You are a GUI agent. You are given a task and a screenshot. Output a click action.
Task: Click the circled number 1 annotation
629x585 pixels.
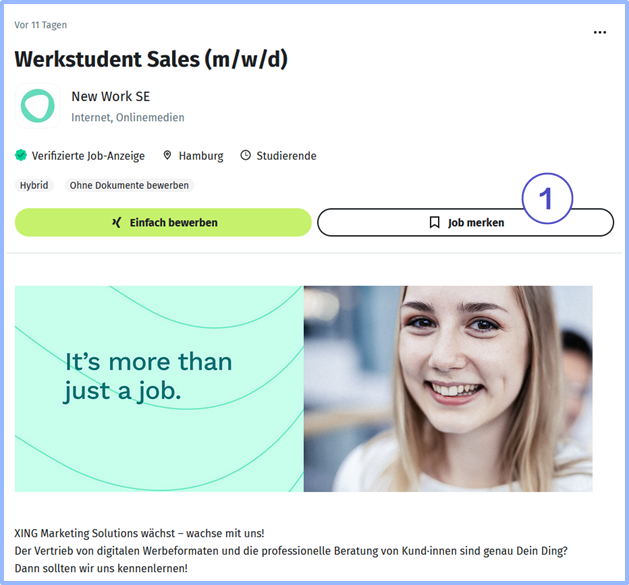click(x=545, y=198)
